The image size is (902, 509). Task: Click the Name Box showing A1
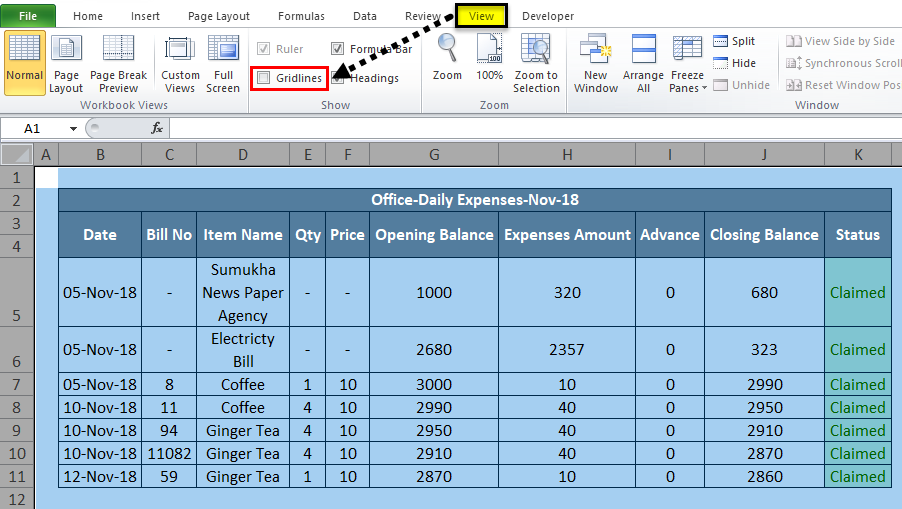click(33, 128)
